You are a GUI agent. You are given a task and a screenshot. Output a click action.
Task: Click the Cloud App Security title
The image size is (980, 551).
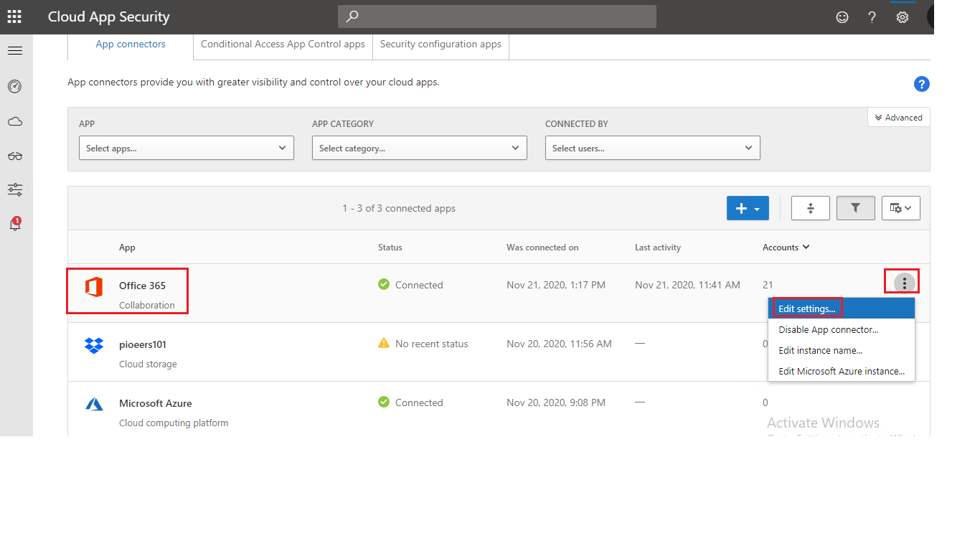click(x=109, y=17)
